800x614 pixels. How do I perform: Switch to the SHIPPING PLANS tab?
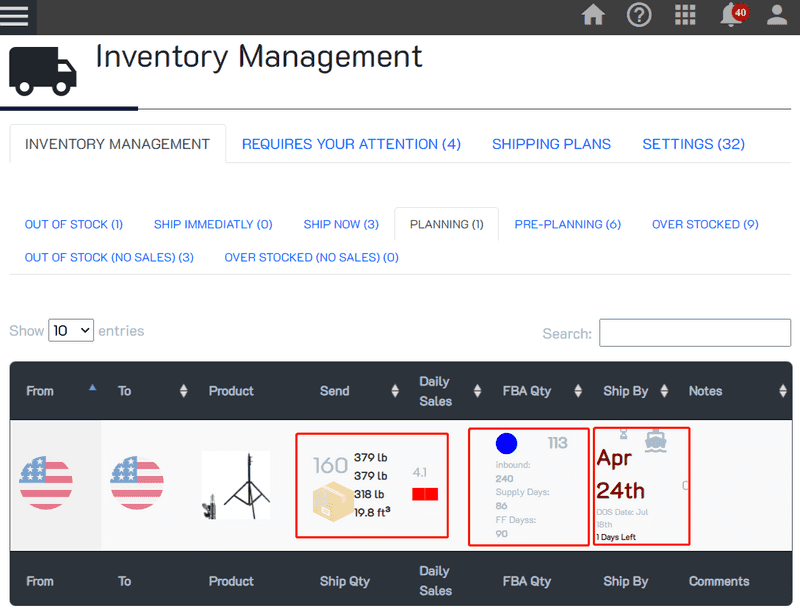pyautogui.click(x=551, y=144)
